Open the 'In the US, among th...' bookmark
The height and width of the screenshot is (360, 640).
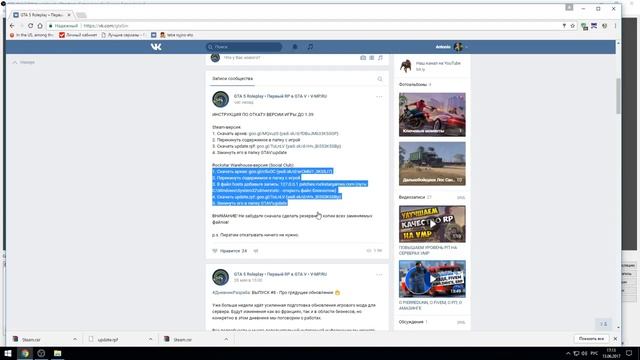(32, 35)
